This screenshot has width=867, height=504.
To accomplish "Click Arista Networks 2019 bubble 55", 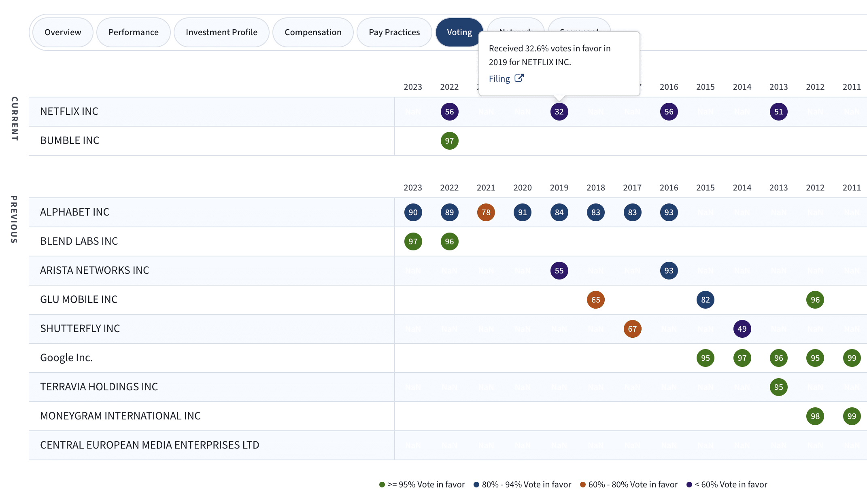I will tap(559, 271).
